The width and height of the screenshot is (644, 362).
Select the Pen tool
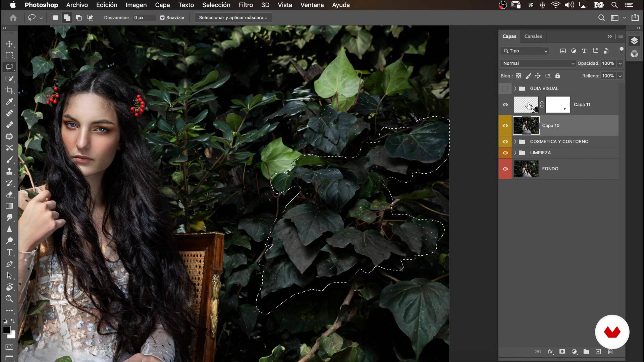(x=9, y=264)
